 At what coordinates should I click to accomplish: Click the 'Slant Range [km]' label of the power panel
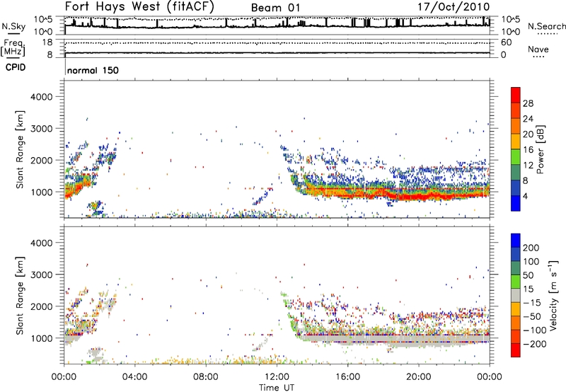[x=21, y=149]
